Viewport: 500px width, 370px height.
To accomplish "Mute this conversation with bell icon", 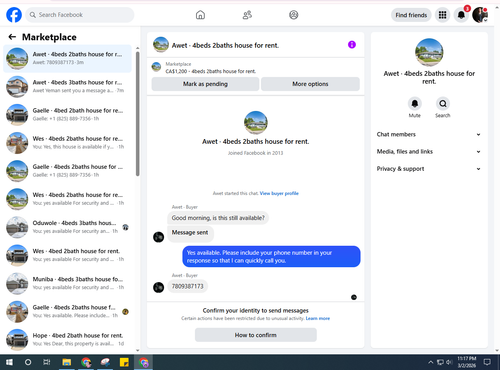I will point(415,104).
